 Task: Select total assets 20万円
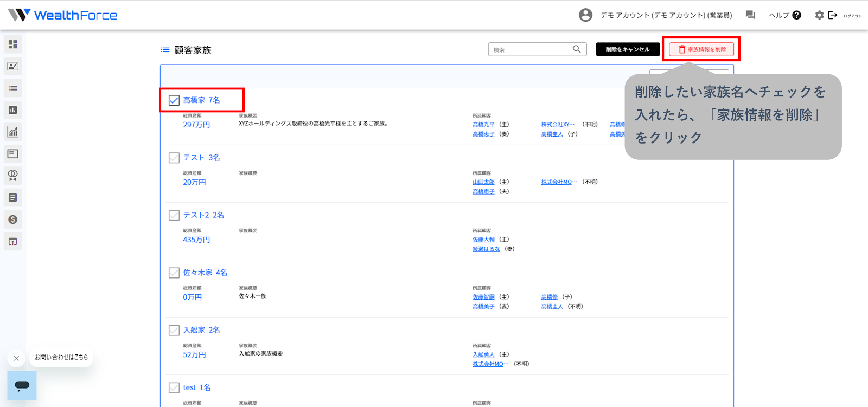coord(194,182)
